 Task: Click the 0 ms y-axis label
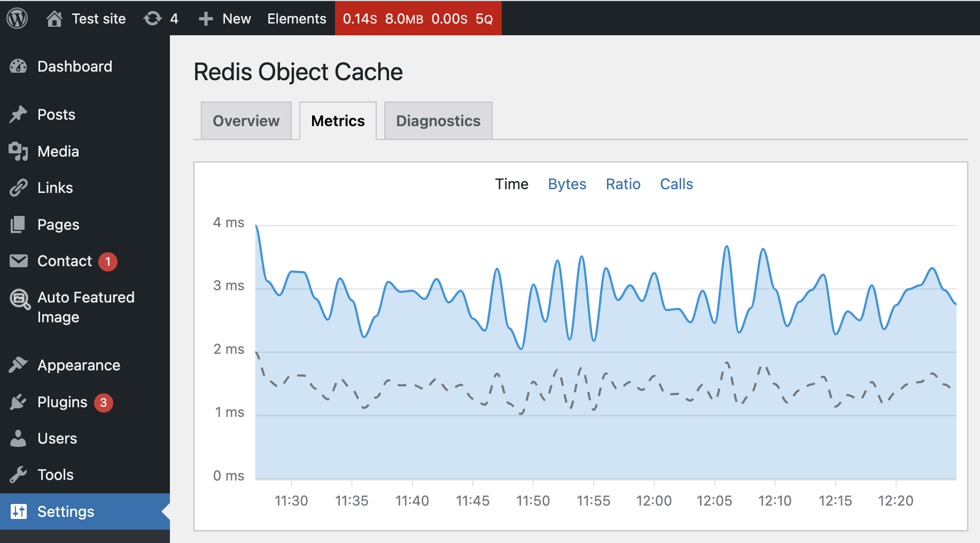coord(229,476)
